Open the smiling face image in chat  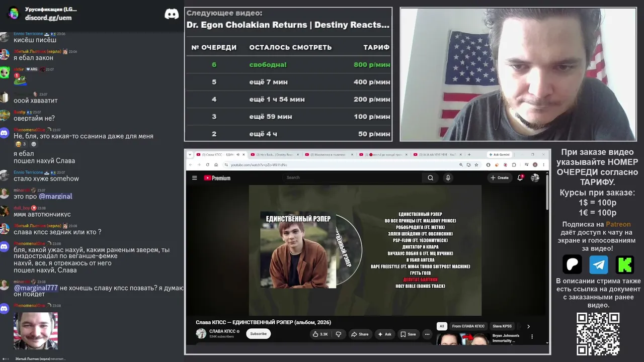(35, 331)
